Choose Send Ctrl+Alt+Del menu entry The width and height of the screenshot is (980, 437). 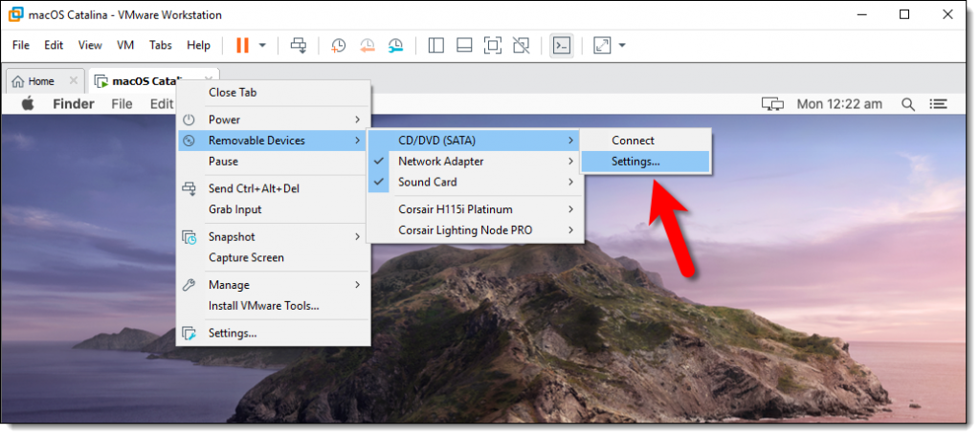pyautogui.click(x=274, y=188)
